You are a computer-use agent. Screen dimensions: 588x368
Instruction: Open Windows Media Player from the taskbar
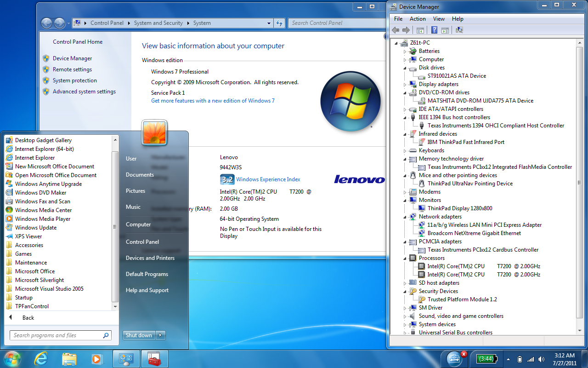coord(96,359)
